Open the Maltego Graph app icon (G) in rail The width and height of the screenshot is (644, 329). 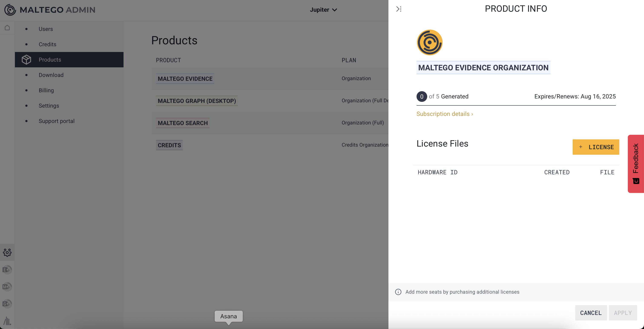pyautogui.click(x=7, y=304)
